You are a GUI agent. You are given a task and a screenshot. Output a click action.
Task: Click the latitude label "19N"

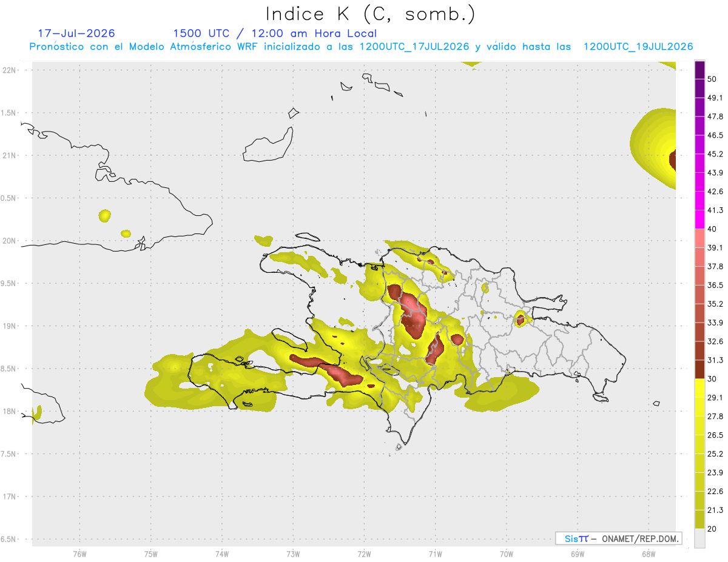pyautogui.click(x=9, y=326)
